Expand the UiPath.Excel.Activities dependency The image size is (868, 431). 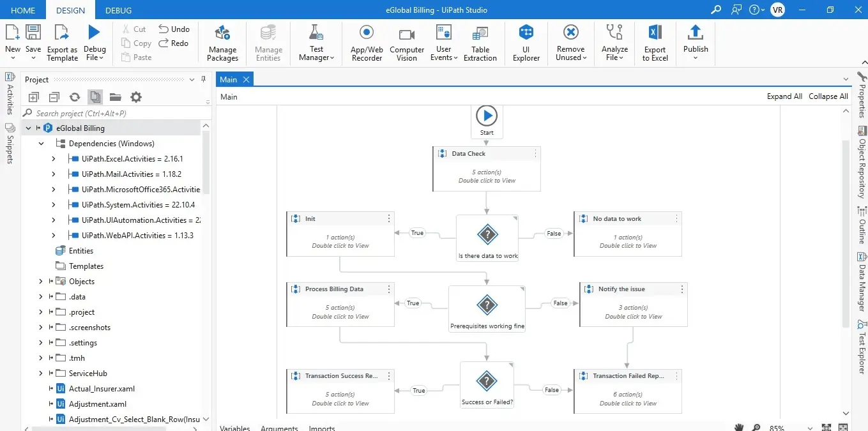54,159
